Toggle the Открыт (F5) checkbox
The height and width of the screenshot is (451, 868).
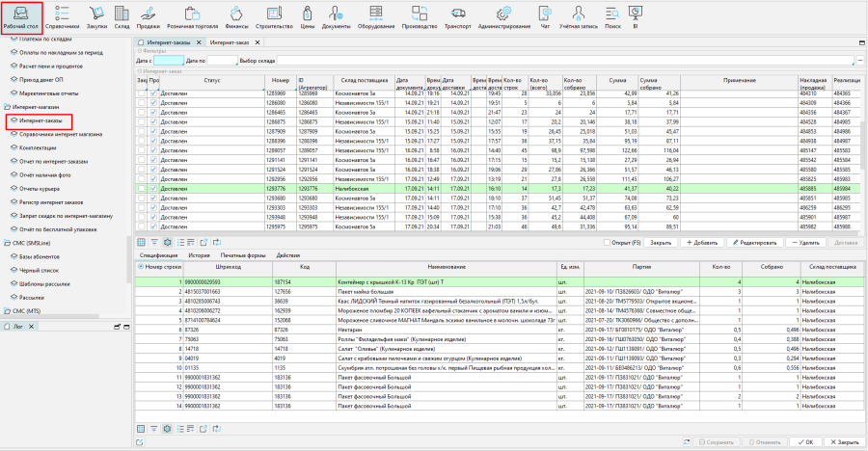[605, 242]
